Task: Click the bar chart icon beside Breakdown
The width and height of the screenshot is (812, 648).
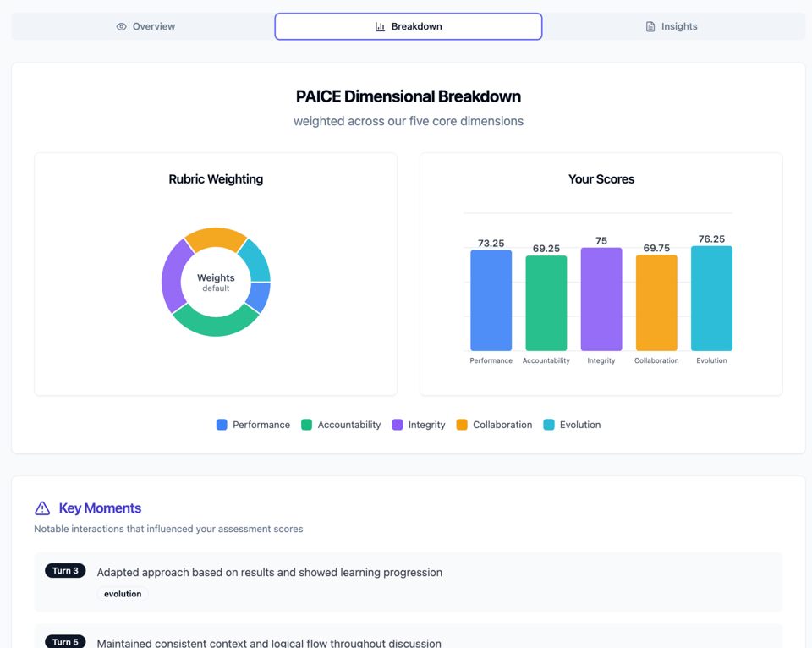Action: click(381, 27)
